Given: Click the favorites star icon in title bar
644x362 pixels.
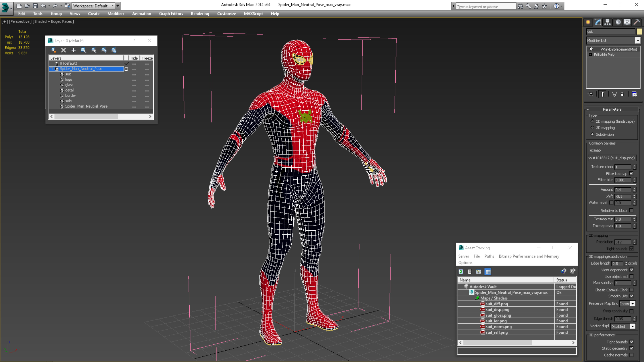Looking at the screenshot, I should (544, 6).
